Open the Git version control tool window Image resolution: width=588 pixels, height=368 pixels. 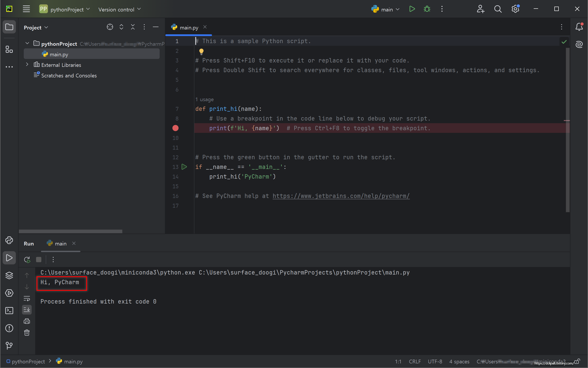[9, 345]
